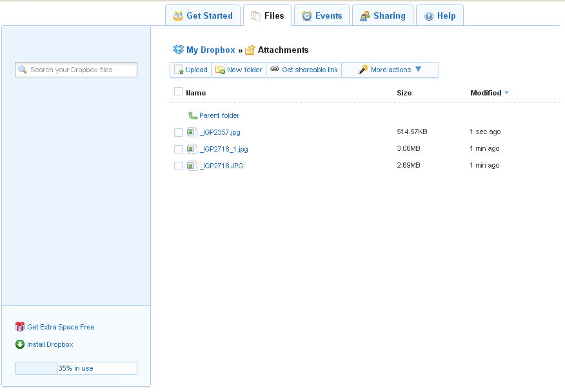The width and height of the screenshot is (565, 392).
Task: Click the Modified column sort arrow
Action: point(507,93)
